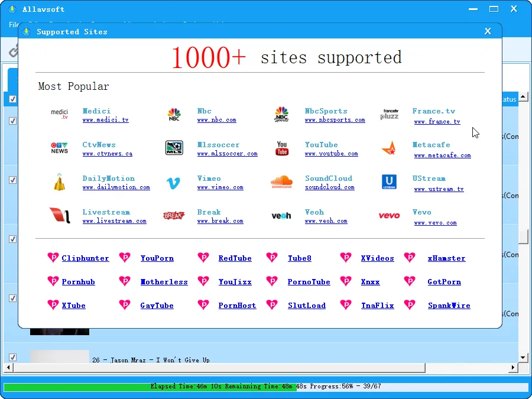Click the paste URL link icon in toolbar

point(14,51)
